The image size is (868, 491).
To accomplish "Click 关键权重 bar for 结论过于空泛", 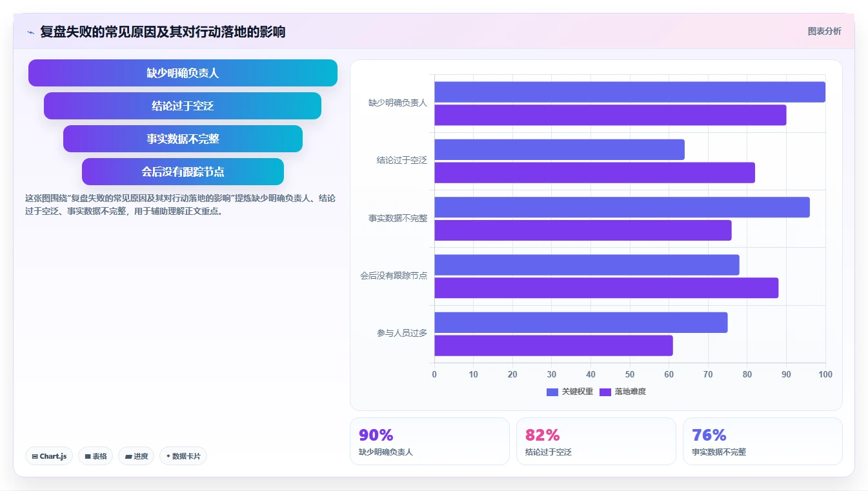I will pos(560,150).
